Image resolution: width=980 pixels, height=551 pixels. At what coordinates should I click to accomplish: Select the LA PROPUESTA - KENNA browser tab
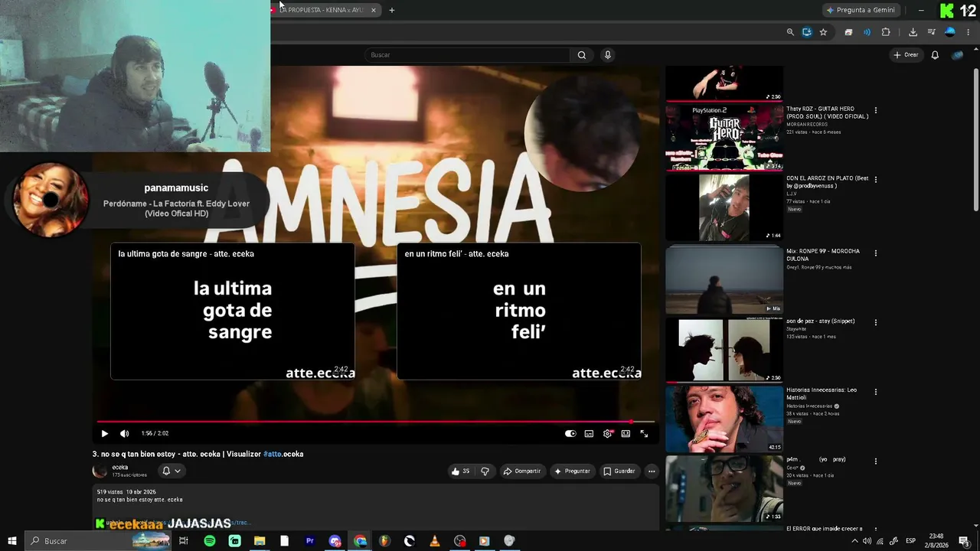coord(322,10)
